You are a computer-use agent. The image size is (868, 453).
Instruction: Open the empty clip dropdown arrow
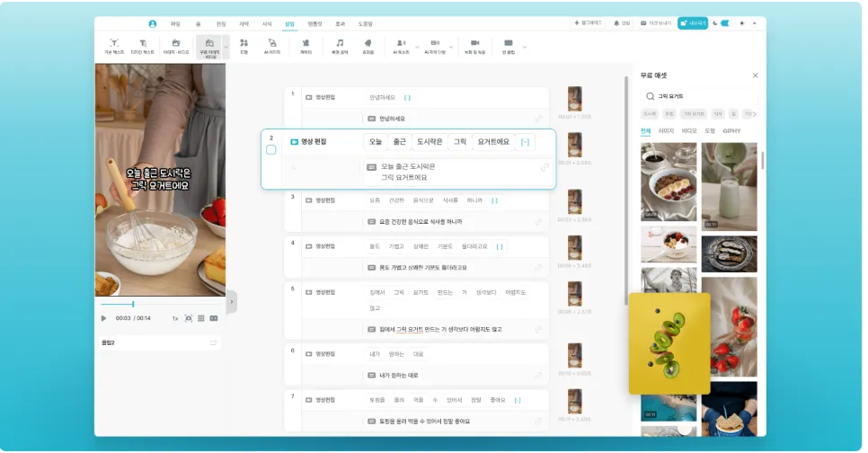click(524, 47)
